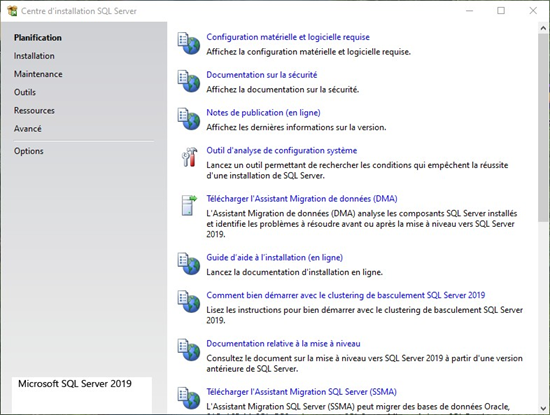550x415 pixels.
Task: Open the Options section
Action: (28, 151)
